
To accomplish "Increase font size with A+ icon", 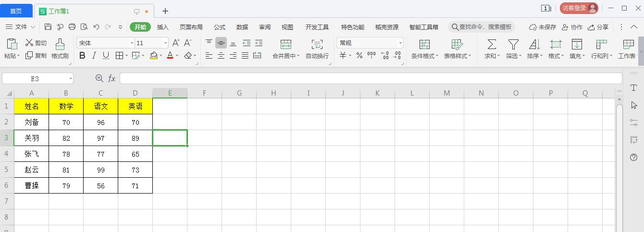I will pyautogui.click(x=176, y=43).
